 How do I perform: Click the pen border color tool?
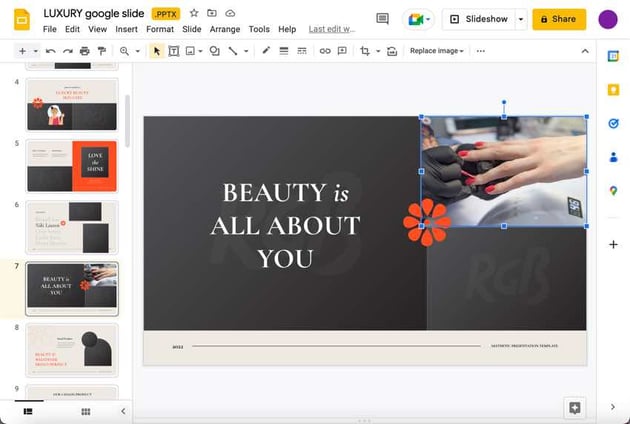click(266, 51)
